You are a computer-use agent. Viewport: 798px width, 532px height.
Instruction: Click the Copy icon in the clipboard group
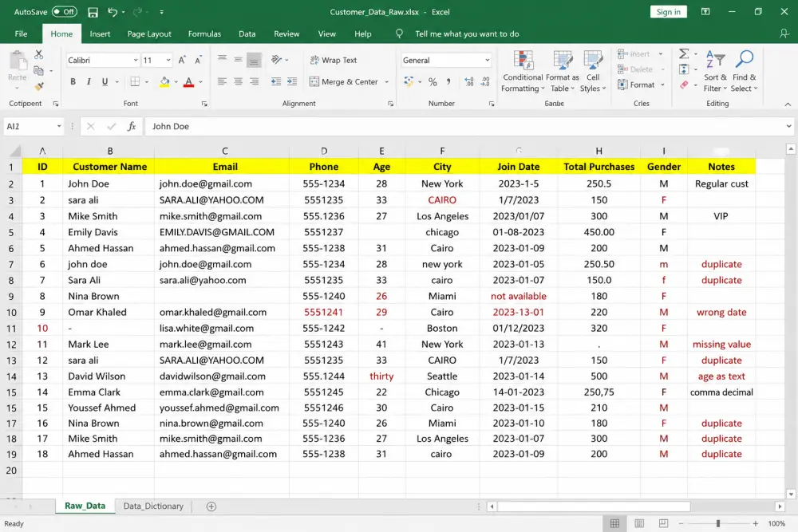38,71
